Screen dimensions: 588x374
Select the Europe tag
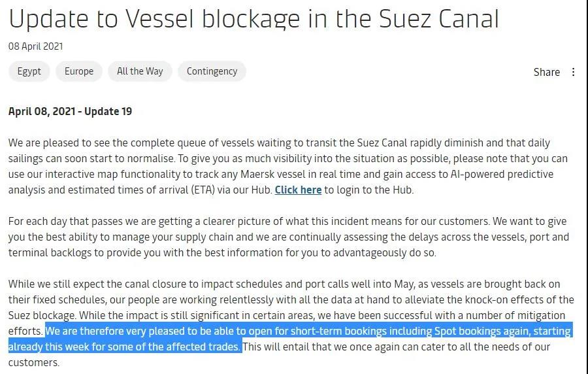pyautogui.click(x=79, y=71)
